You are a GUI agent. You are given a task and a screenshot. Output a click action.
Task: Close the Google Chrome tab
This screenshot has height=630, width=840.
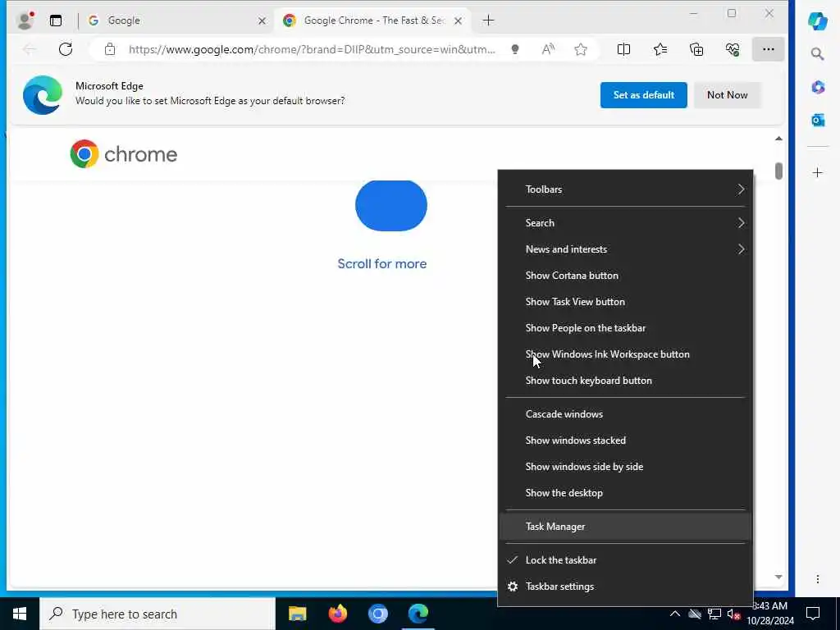[x=458, y=21]
